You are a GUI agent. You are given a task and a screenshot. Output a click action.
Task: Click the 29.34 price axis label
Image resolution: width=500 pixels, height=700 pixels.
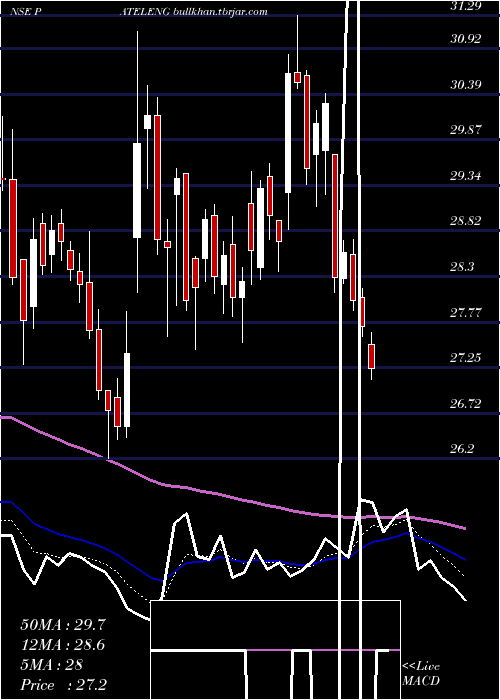466,175
